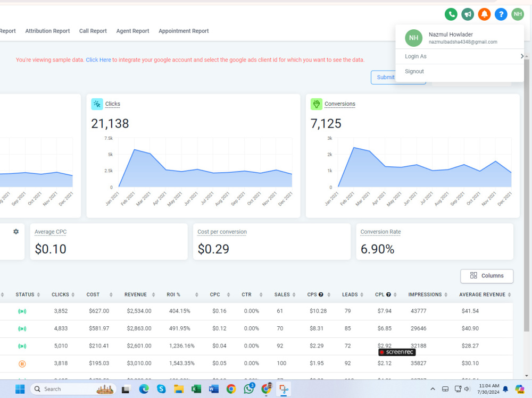Screen dimensions: 532x398
Task: Click the $40.90 average revenue cell
Action: click(x=470, y=328)
